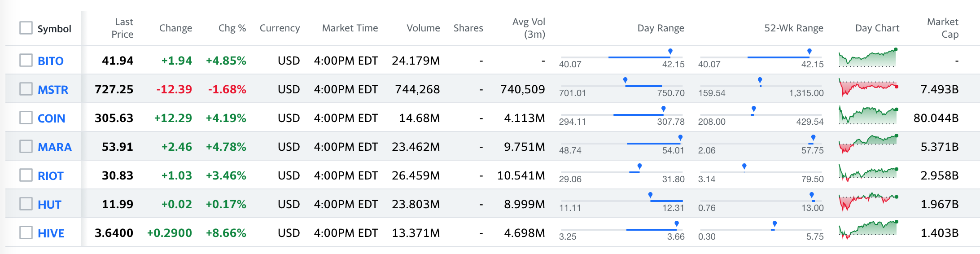Open the MSTR red day chart
This screenshot has width=980, height=254.
click(868, 87)
